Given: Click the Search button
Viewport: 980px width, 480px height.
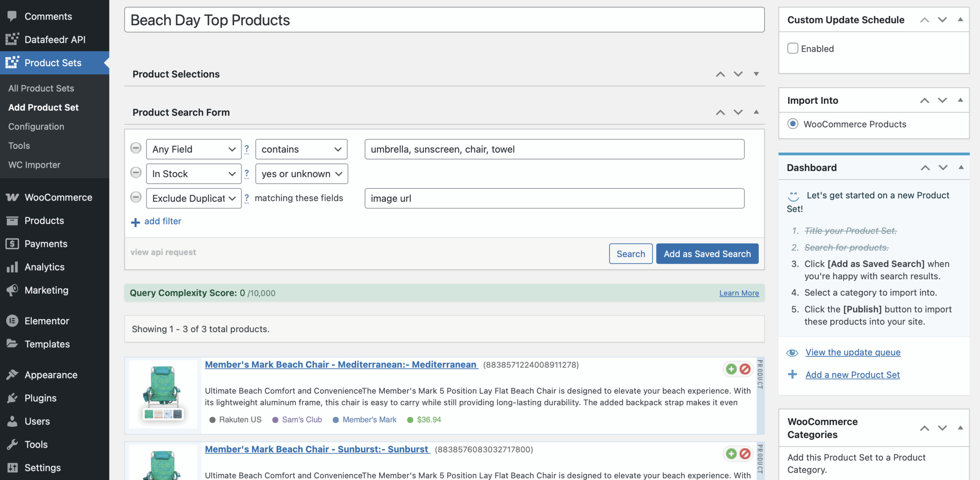Looking at the screenshot, I should [631, 253].
